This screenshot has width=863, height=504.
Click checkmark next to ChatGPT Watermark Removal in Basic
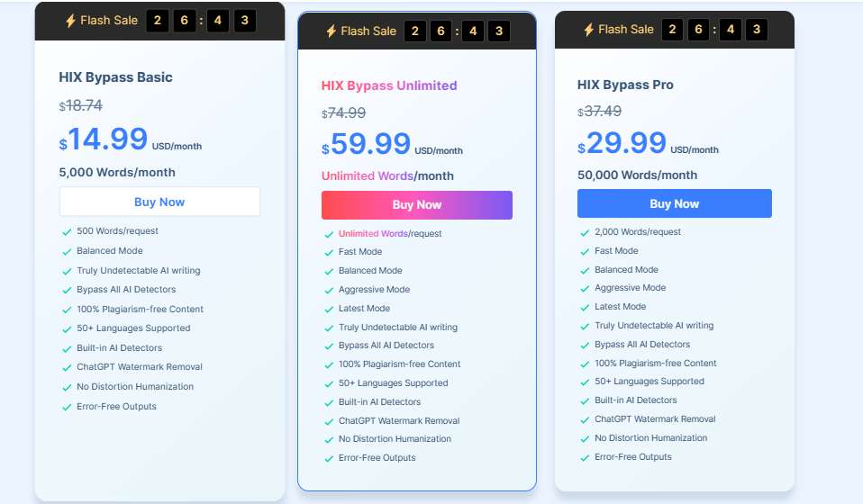67,368
